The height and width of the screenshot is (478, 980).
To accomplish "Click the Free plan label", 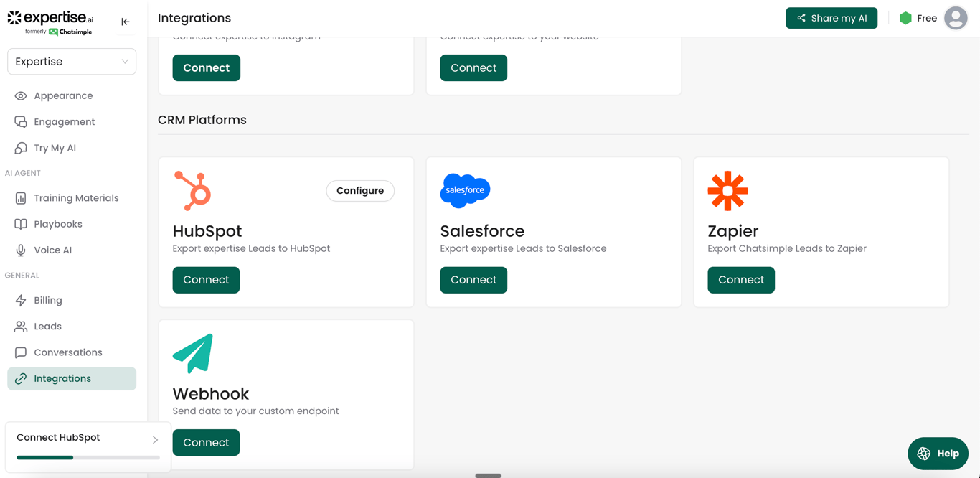I will click(x=927, y=18).
